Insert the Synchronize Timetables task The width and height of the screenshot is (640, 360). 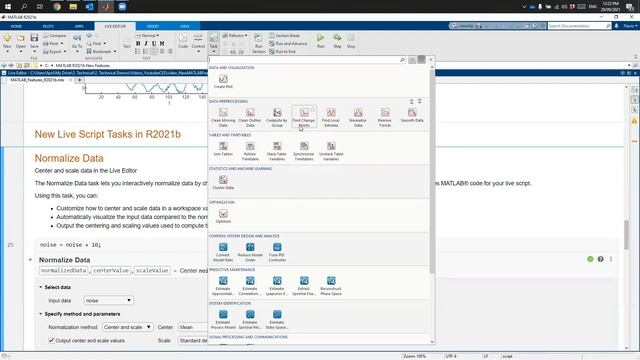304,151
